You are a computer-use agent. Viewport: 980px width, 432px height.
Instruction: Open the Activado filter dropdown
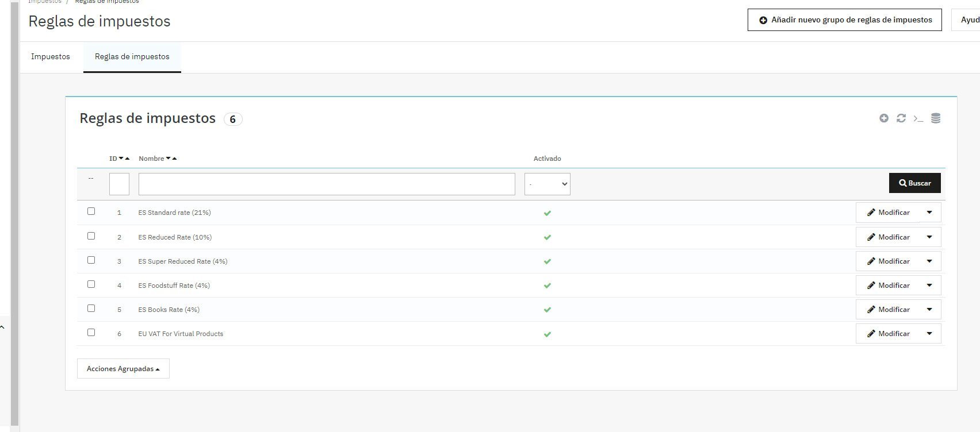(x=547, y=184)
